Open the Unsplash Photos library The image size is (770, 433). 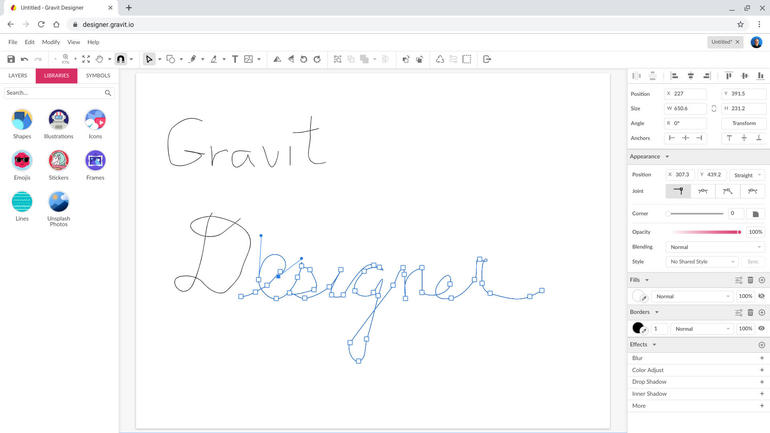pos(58,209)
